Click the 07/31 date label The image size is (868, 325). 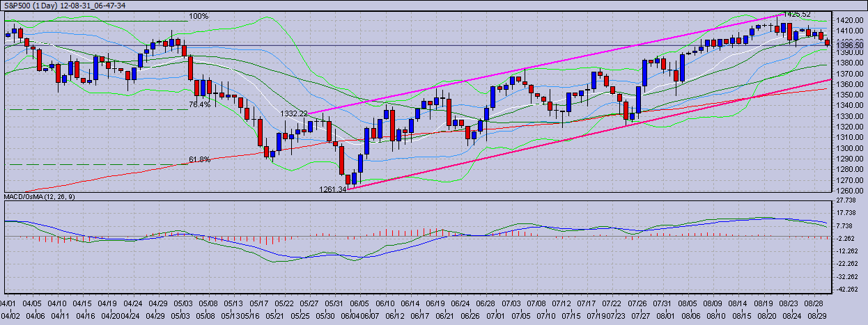(x=662, y=304)
